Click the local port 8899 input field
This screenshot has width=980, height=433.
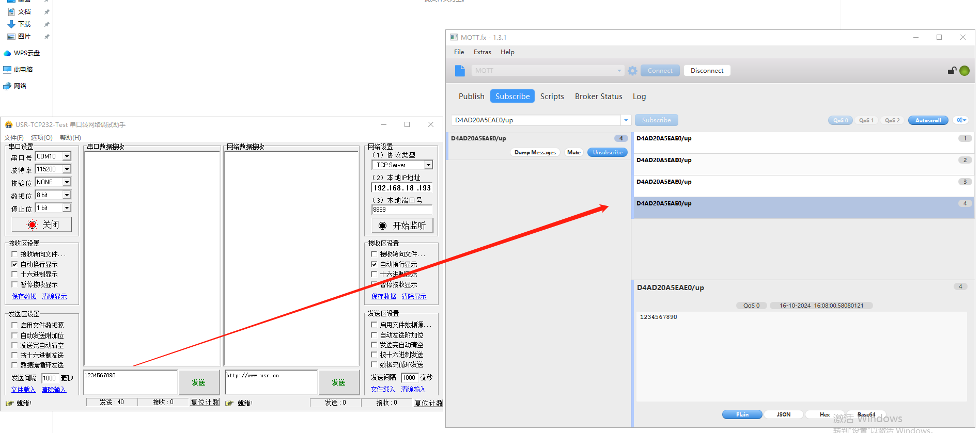pos(401,210)
